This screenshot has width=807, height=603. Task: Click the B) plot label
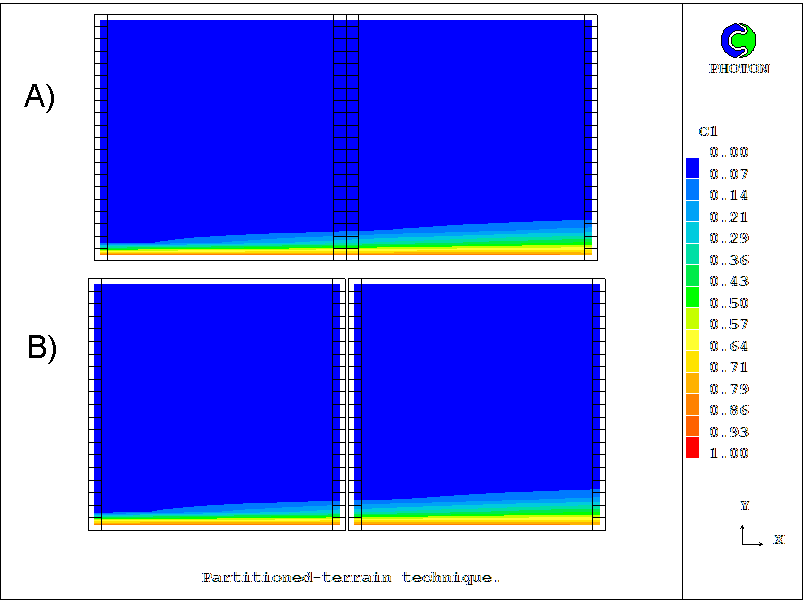pyautogui.click(x=42, y=347)
